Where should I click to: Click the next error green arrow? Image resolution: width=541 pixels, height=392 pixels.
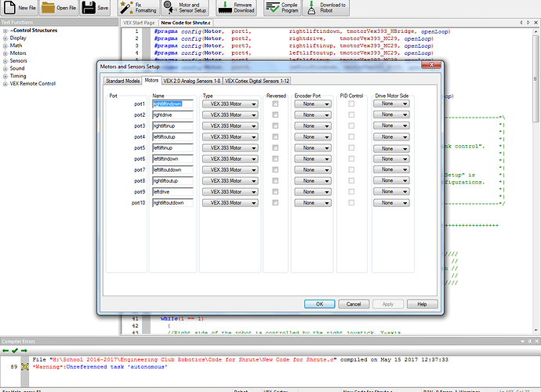24,350
